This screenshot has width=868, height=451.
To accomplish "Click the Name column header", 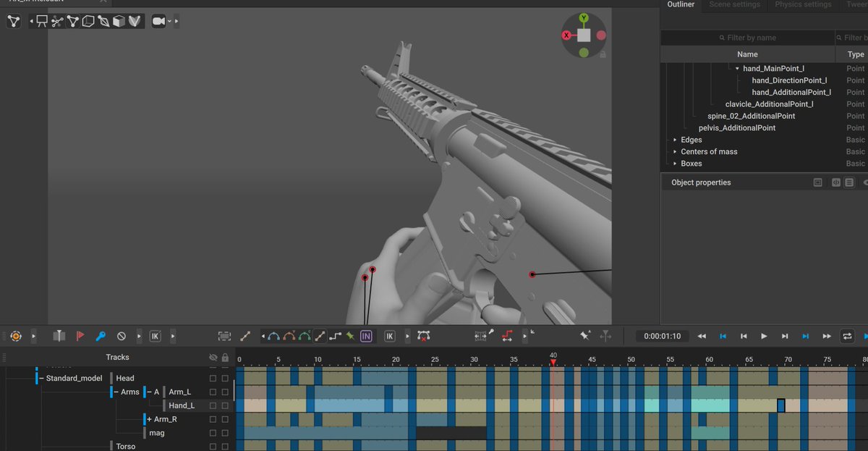I will tap(747, 54).
